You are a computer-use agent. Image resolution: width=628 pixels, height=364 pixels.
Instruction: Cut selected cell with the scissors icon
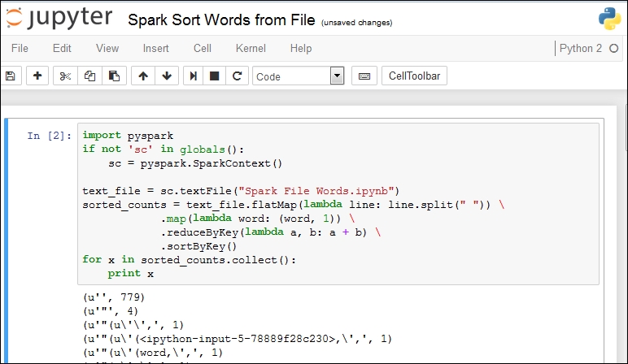pos(65,76)
